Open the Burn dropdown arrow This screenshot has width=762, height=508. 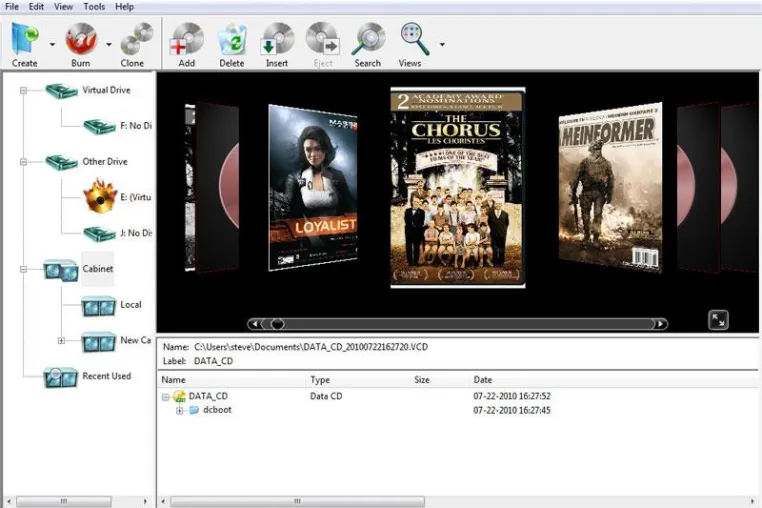109,44
